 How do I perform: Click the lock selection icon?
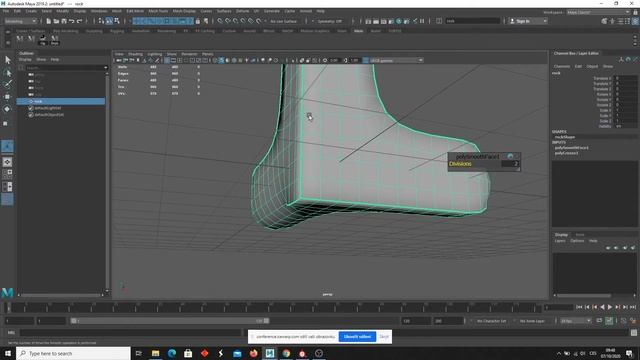click(198, 21)
